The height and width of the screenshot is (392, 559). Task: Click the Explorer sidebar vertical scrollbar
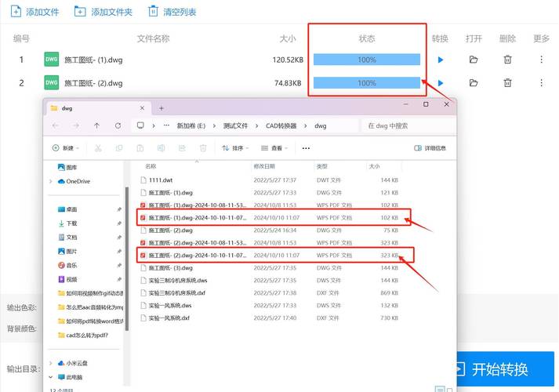(127, 259)
